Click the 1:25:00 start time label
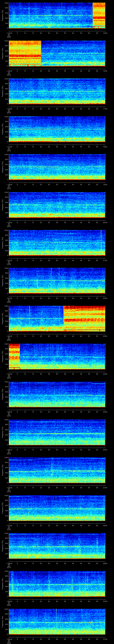114x644 pixels. 9,450
